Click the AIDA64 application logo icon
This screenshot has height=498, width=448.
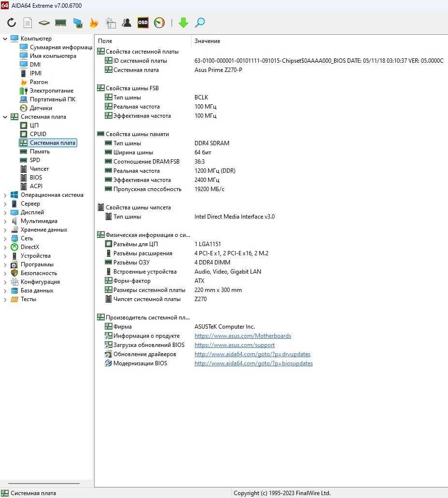(5, 5)
